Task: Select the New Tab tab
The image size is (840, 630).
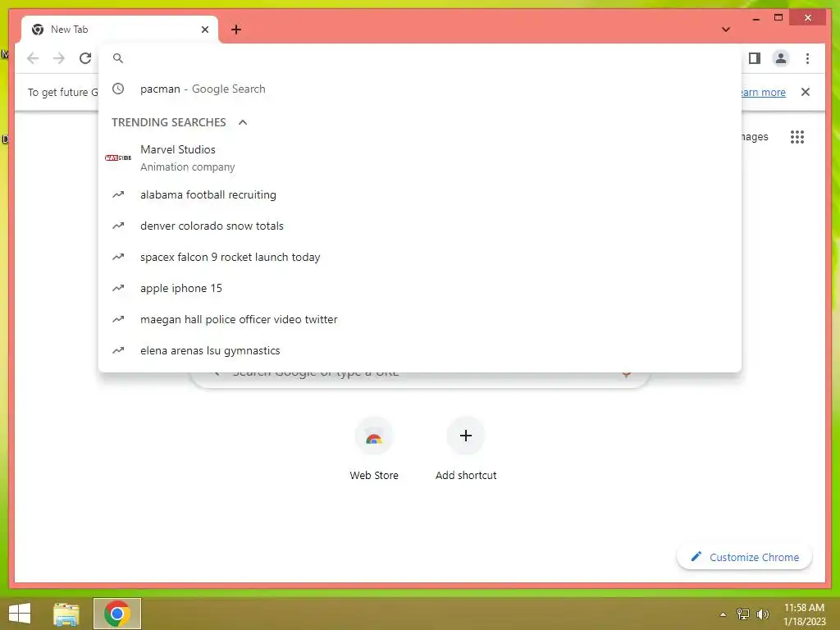Action: click(x=120, y=30)
